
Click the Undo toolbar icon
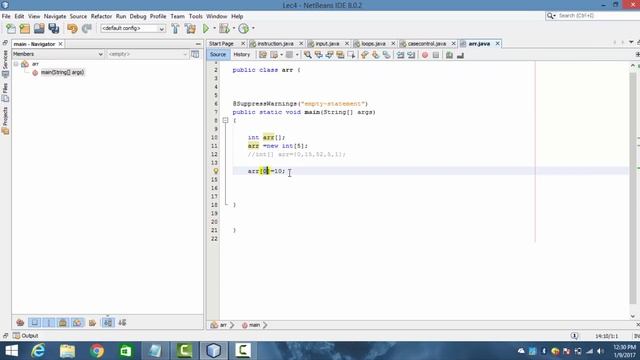pos(72,29)
